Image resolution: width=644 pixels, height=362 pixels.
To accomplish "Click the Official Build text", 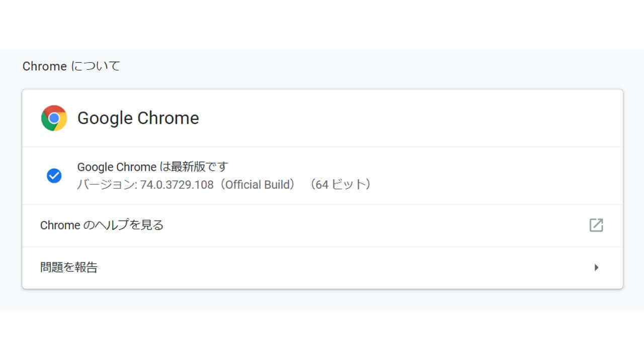I will pos(259,185).
